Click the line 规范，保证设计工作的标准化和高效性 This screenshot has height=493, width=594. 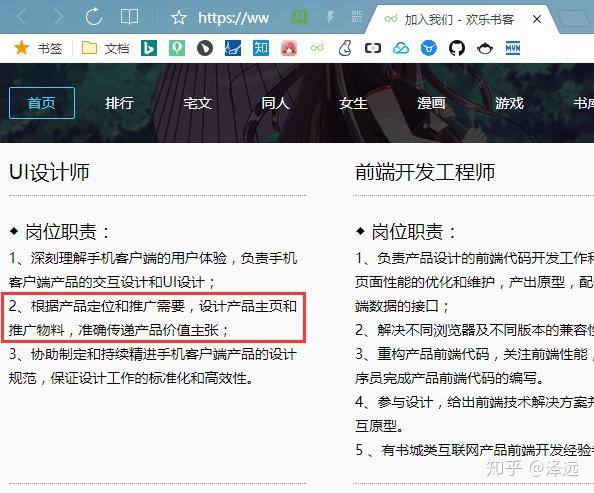coord(131,378)
